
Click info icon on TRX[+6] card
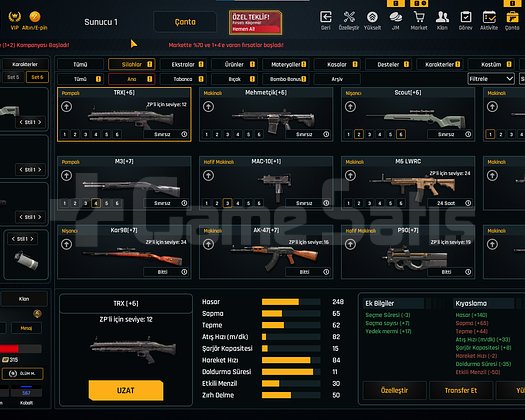(x=184, y=134)
